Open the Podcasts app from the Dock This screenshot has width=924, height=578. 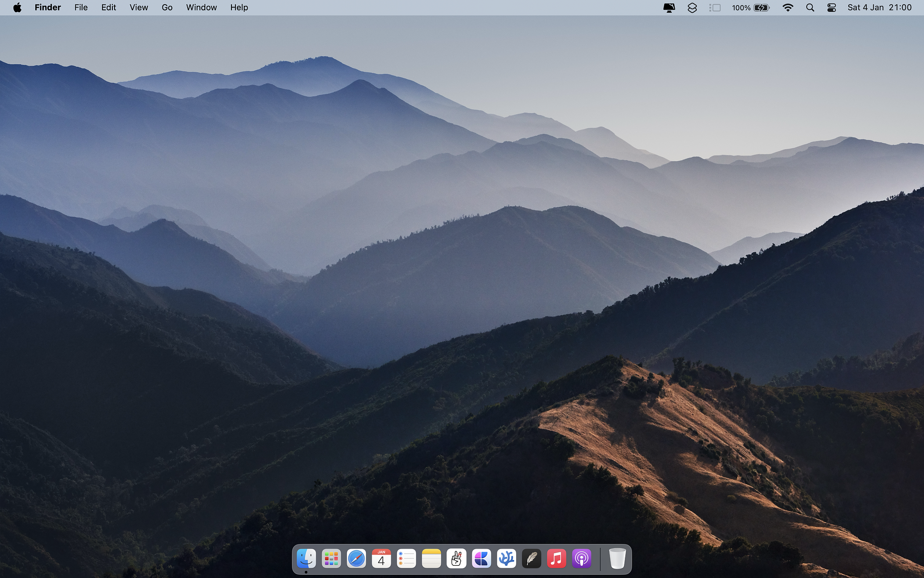(x=582, y=559)
